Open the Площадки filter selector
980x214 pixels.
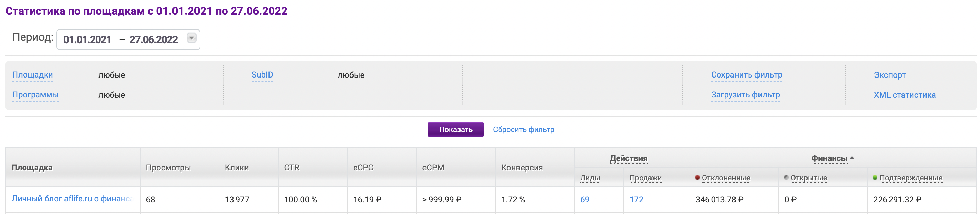tap(32, 75)
